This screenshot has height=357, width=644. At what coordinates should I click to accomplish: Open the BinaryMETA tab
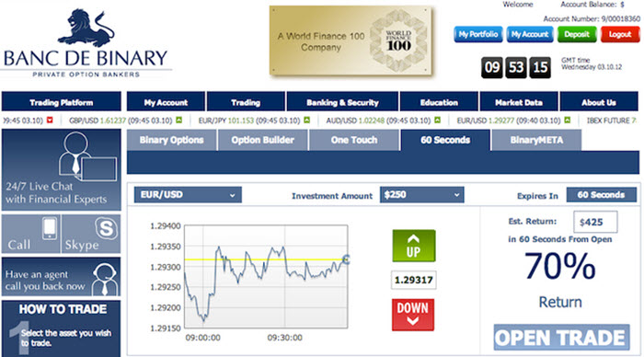536,140
